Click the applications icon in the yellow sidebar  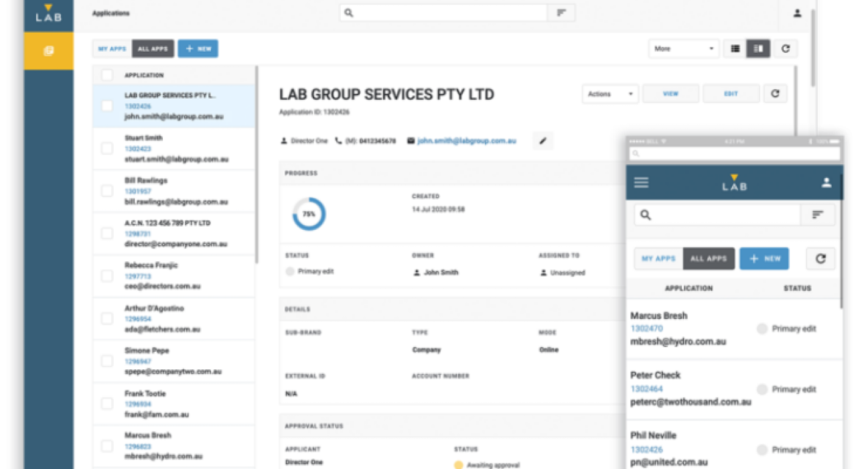coord(48,50)
